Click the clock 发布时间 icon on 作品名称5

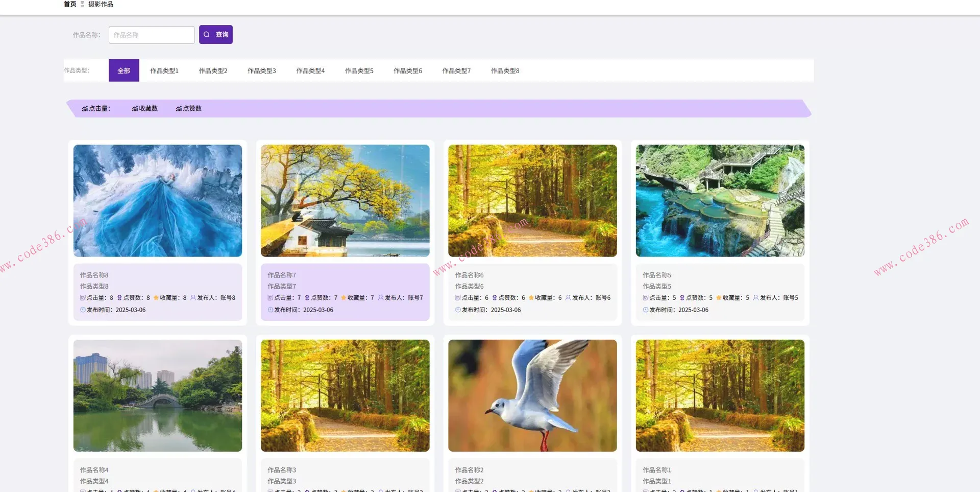[645, 310]
